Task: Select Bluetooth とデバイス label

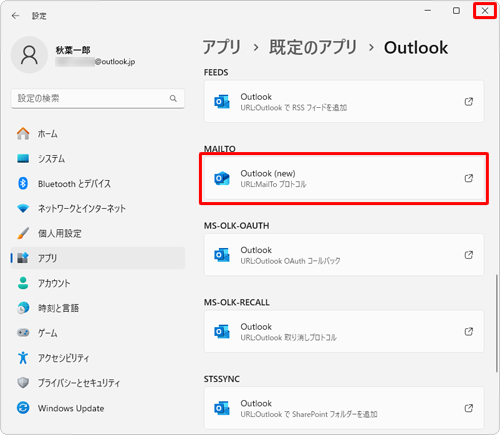Action: point(74,184)
